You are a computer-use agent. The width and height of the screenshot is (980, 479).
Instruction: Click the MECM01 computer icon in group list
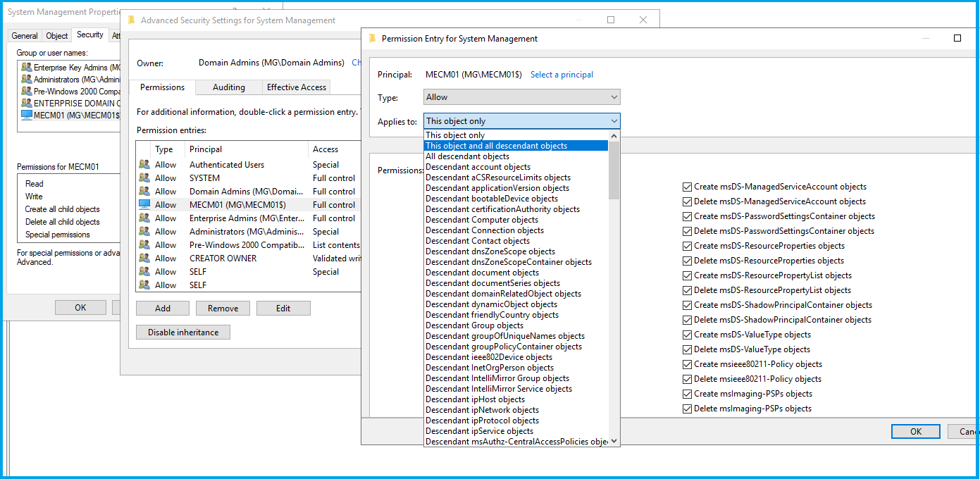pos(27,115)
